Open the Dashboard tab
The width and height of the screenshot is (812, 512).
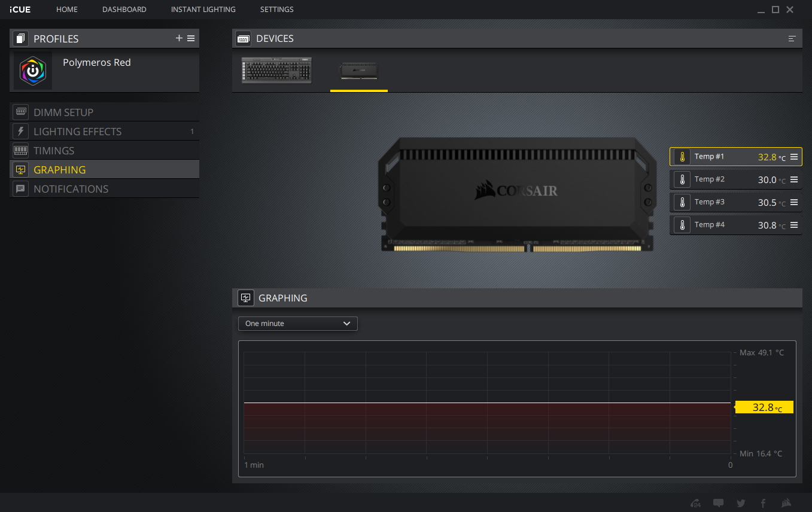pos(124,10)
